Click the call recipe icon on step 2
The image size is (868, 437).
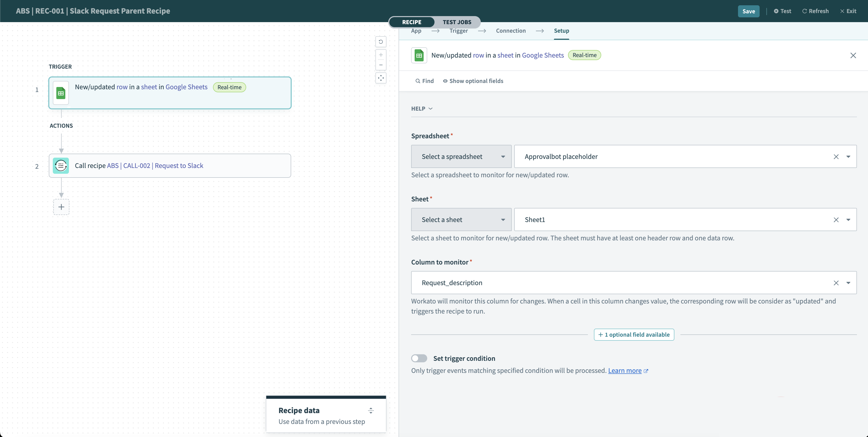click(x=61, y=165)
